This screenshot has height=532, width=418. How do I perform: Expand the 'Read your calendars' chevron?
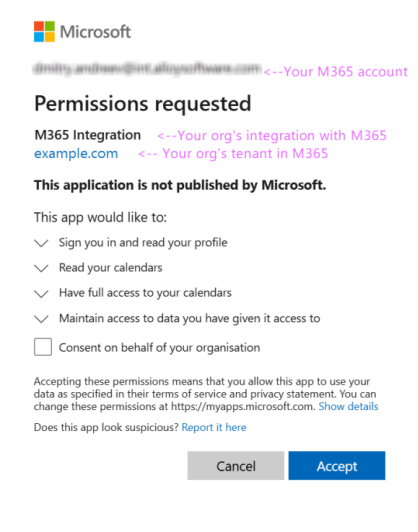(41, 268)
